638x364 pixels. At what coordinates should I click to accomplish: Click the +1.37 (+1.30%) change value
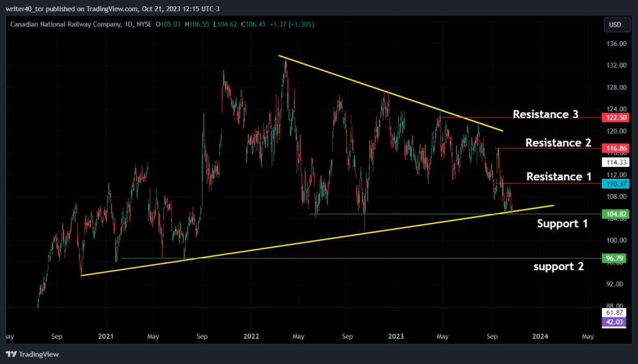pyautogui.click(x=292, y=24)
